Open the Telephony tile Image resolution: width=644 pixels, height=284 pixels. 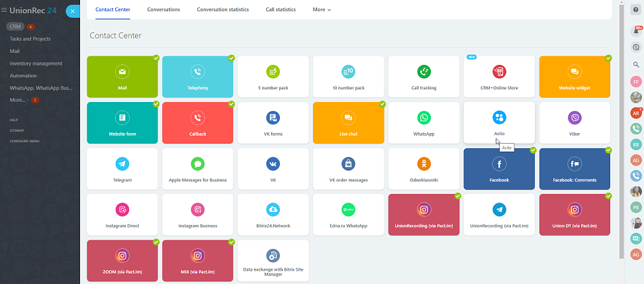197,77
